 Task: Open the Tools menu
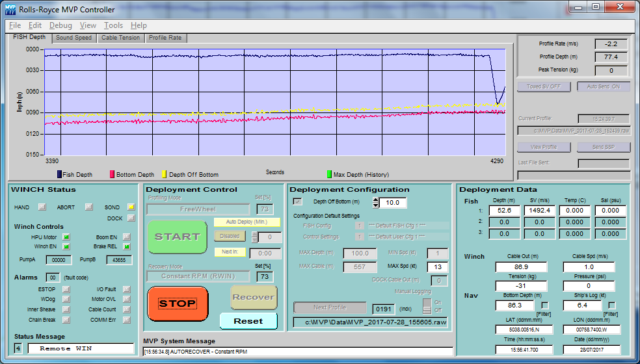click(113, 25)
